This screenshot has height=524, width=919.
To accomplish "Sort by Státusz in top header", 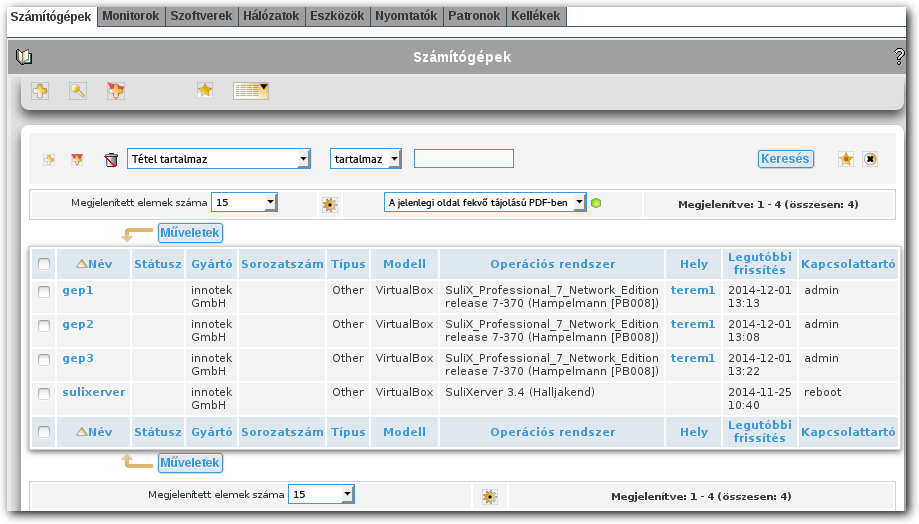I will click(158, 264).
